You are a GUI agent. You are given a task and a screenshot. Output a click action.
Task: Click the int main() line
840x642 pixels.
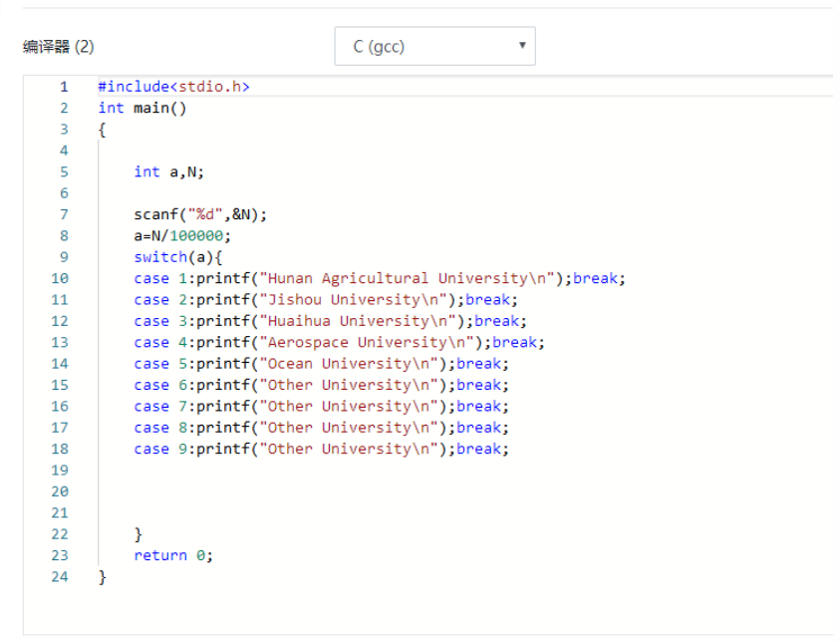coord(142,108)
